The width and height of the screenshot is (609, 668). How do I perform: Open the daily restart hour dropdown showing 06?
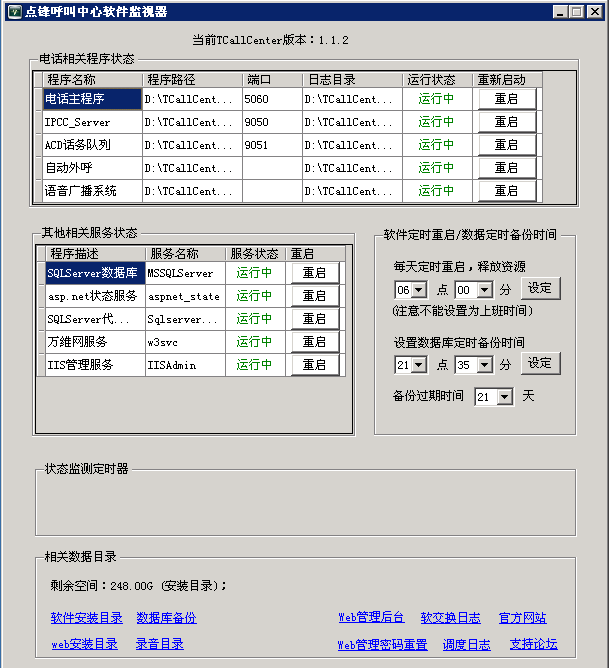[x=419, y=290]
